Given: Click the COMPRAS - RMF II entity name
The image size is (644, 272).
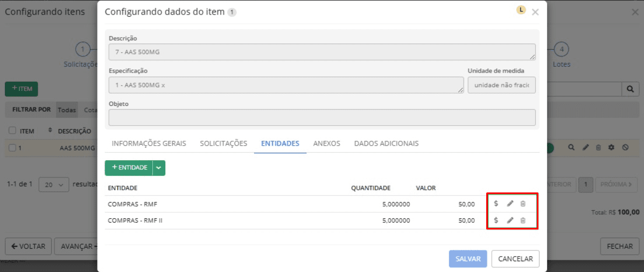Looking at the screenshot, I should coord(135,220).
